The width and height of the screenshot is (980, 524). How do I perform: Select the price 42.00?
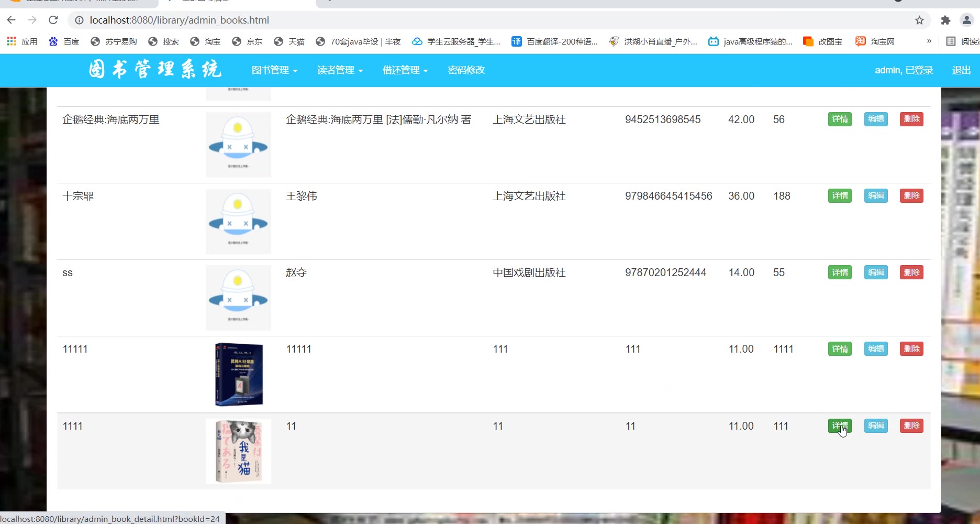(741, 119)
